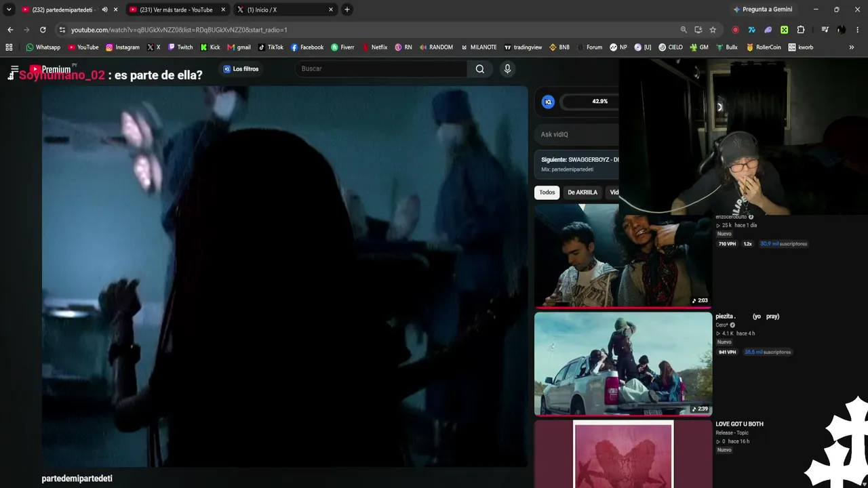
Task: Open the Kick bookmark
Action: pyautogui.click(x=210, y=47)
